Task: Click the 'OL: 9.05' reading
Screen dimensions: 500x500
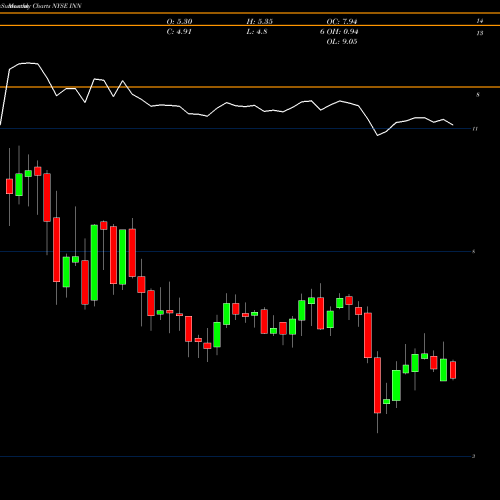Action: [x=342, y=42]
